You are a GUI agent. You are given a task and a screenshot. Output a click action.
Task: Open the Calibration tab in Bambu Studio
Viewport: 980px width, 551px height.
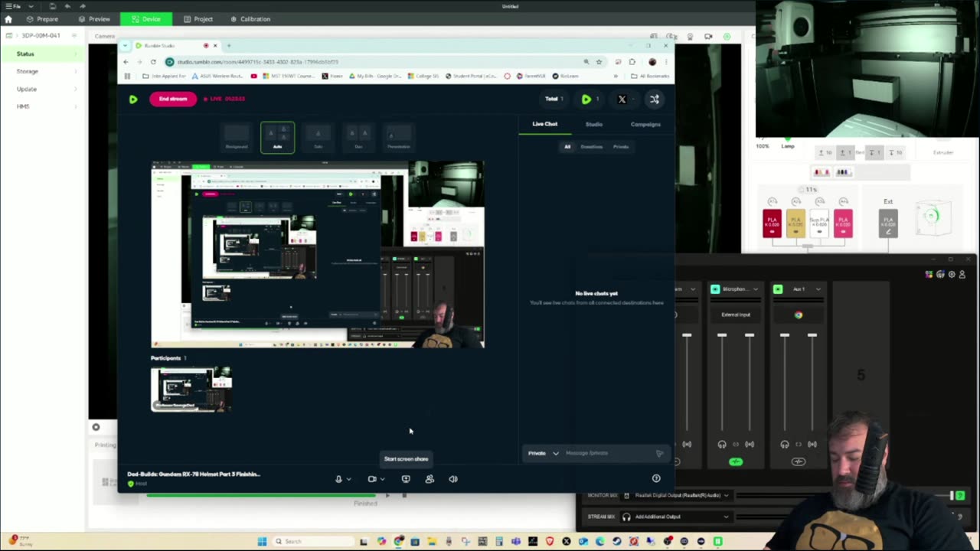(250, 19)
